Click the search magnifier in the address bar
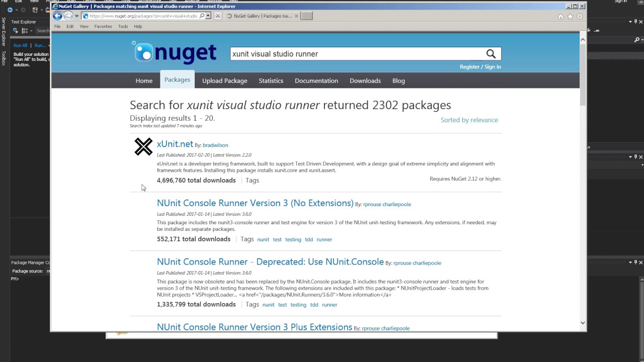The image size is (644, 362). click(202, 16)
